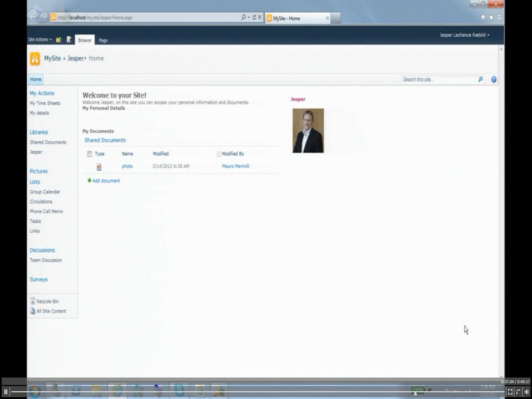Image resolution: width=532 pixels, height=399 pixels.
Task: Open Tasks list in the sidebar
Action: [x=35, y=221]
